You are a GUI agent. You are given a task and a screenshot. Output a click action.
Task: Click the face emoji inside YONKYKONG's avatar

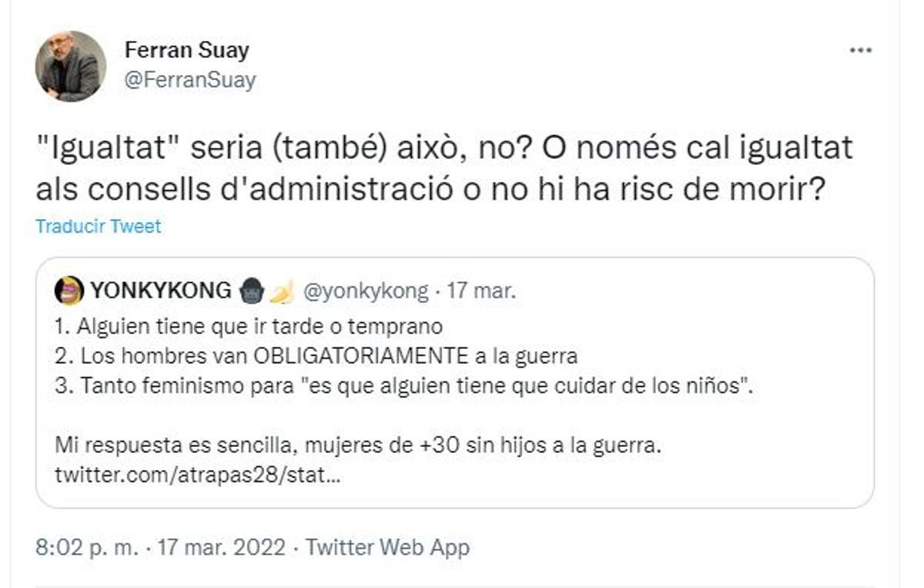(x=71, y=289)
